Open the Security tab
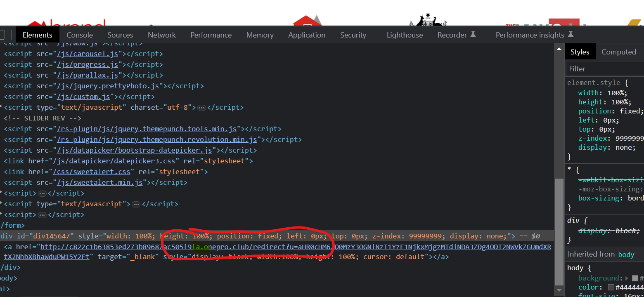 [x=353, y=35]
